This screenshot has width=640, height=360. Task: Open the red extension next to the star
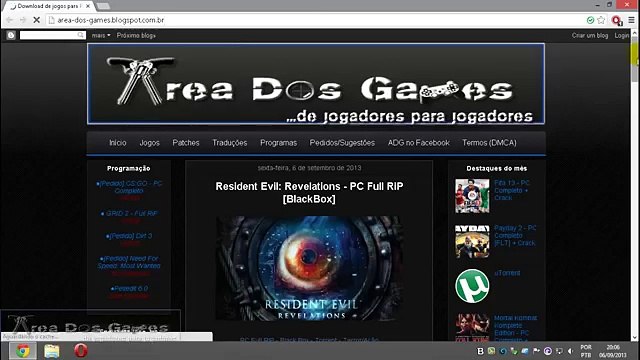(x=616, y=20)
